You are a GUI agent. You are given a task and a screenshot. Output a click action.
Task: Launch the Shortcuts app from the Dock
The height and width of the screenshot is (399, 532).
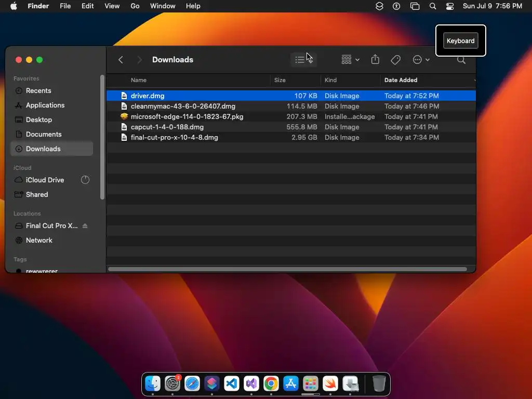(212, 384)
